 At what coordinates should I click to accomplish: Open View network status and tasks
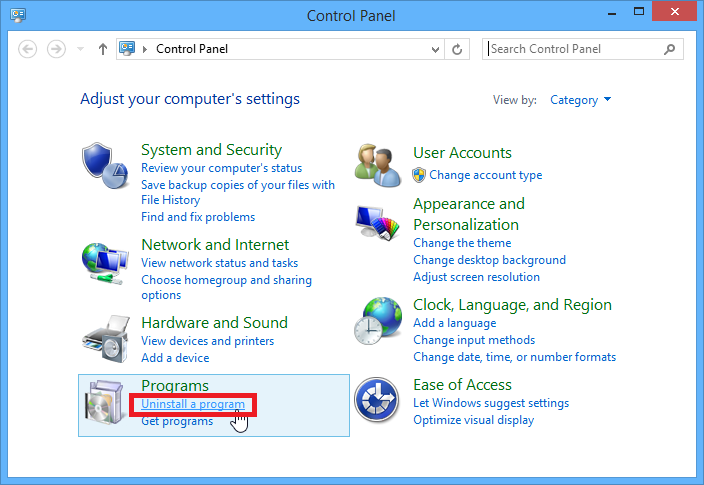(220, 263)
